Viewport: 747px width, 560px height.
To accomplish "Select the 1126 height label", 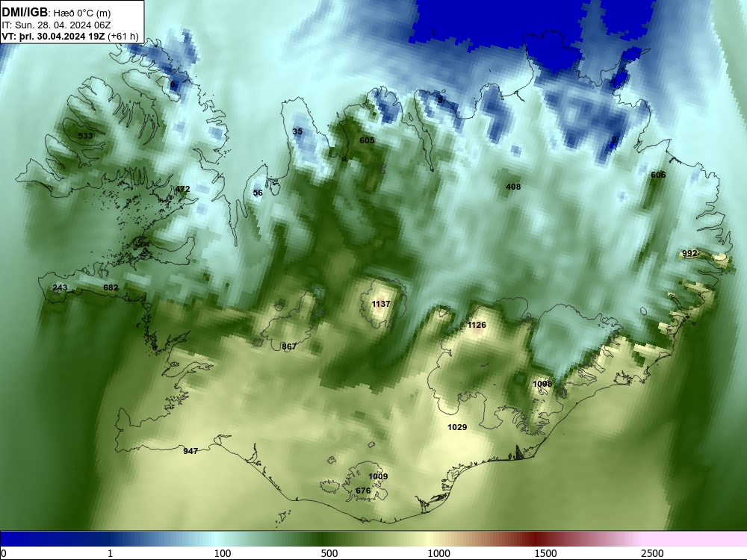I will click(477, 326).
